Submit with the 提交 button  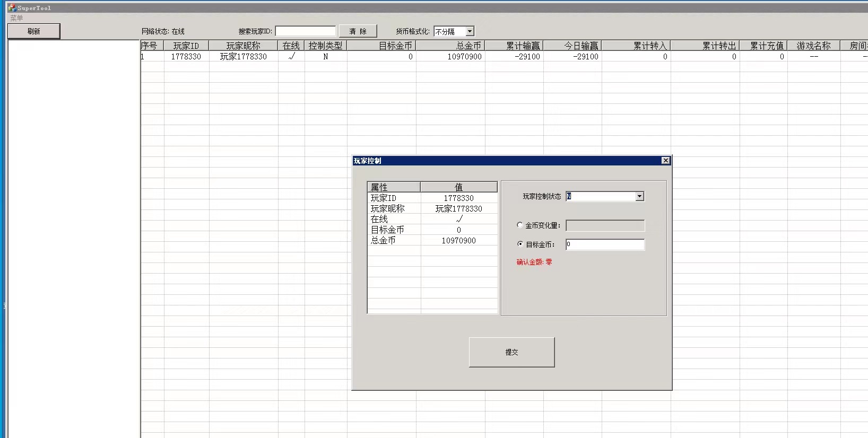click(511, 352)
